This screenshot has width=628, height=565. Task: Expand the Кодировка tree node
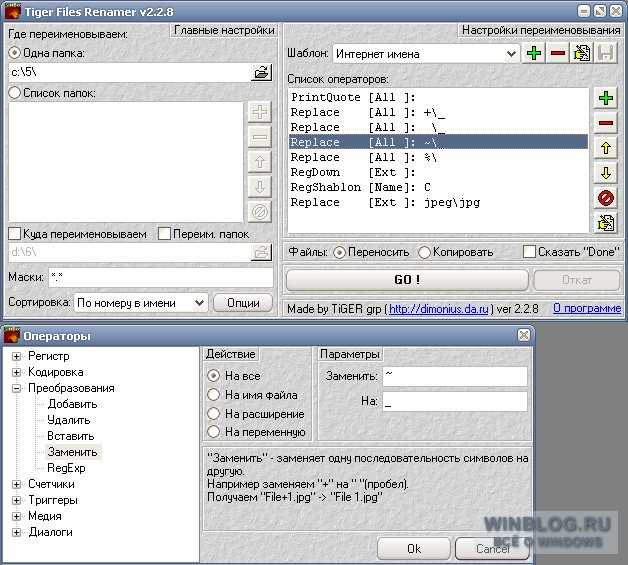click(16, 372)
